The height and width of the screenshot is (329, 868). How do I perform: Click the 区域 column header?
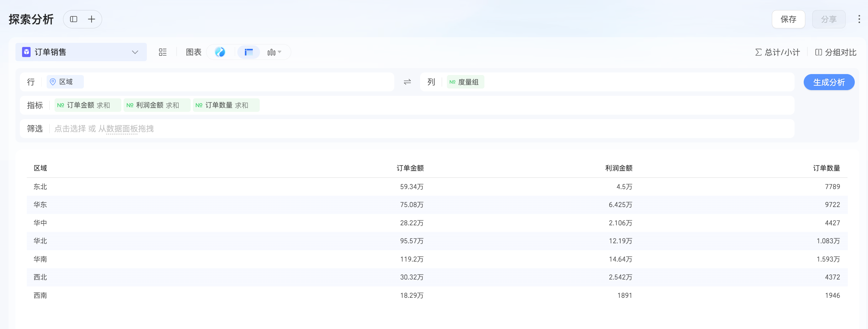40,168
